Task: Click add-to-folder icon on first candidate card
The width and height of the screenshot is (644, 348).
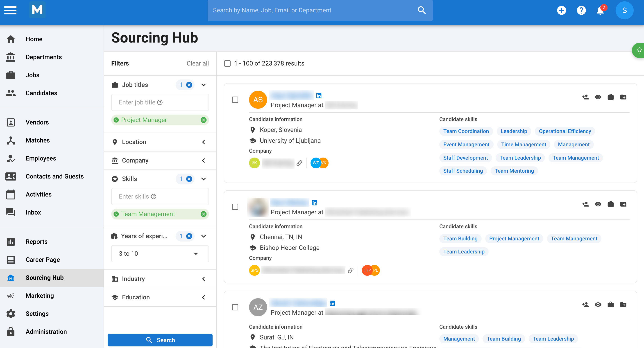Action: tap(623, 97)
